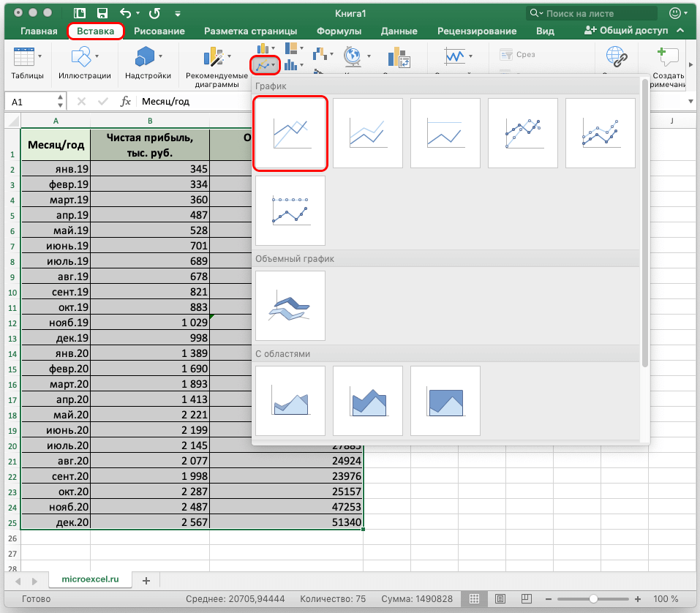
Task: Select the stacked line chart thumbnail
Action: [x=368, y=133]
